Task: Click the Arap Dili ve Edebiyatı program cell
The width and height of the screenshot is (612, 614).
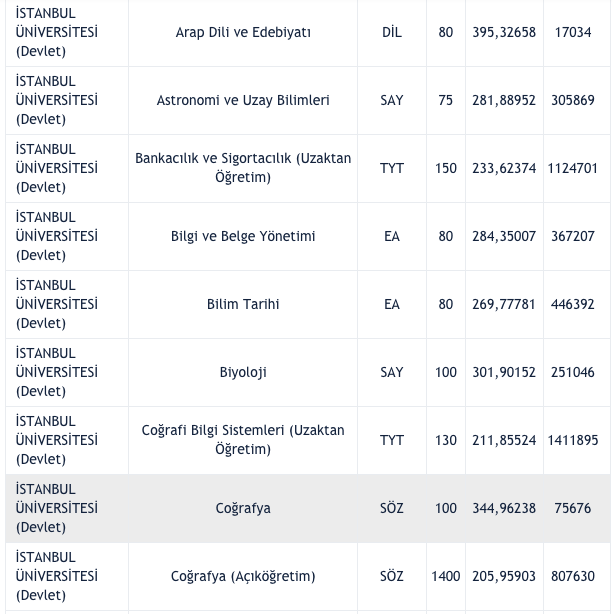Action: click(x=243, y=32)
